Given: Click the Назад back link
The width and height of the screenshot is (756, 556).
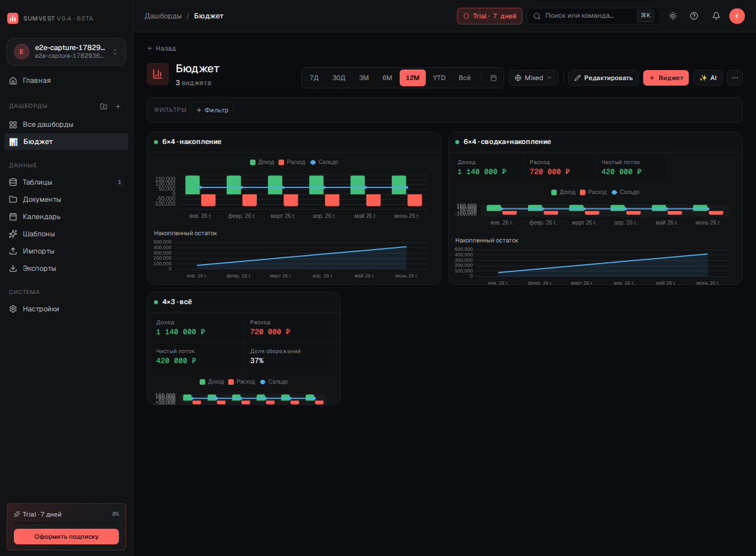Looking at the screenshot, I should [x=161, y=48].
